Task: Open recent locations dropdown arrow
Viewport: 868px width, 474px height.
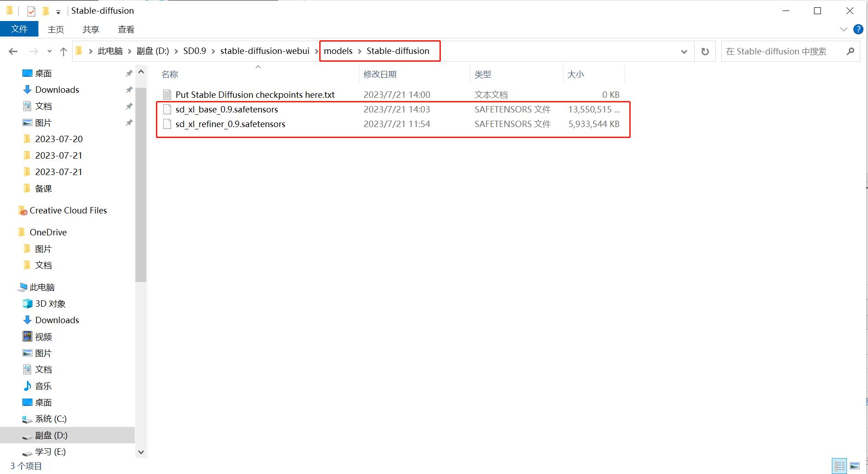Action: coord(49,52)
